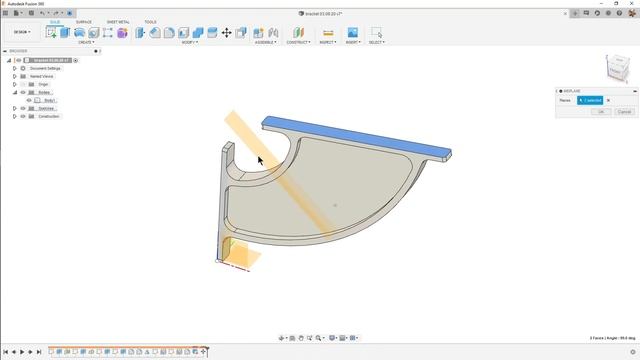This screenshot has width=640, height=360.
Task: Toggle visibility of the Origin folder
Action: pyautogui.click(x=23, y=84)
